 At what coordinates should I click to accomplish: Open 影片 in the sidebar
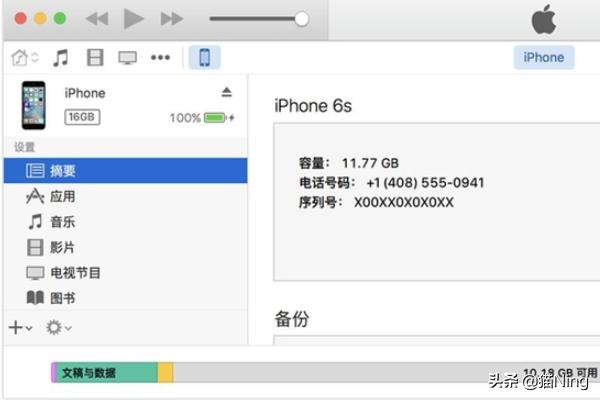62,247
